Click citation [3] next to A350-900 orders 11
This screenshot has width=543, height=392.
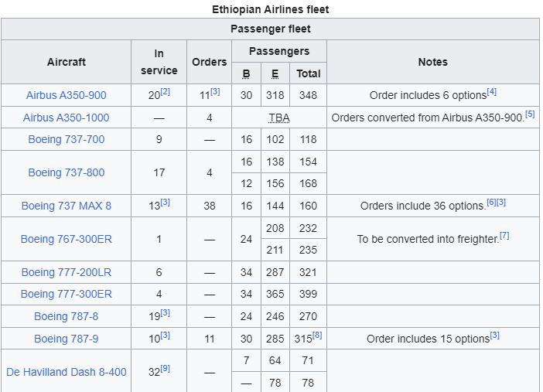215,92
